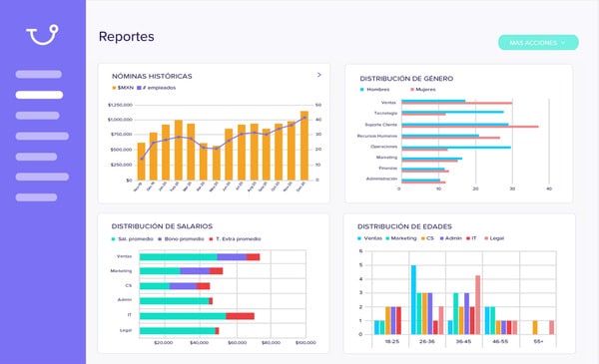Click the Admin label in the salary chart

(125, 300)
